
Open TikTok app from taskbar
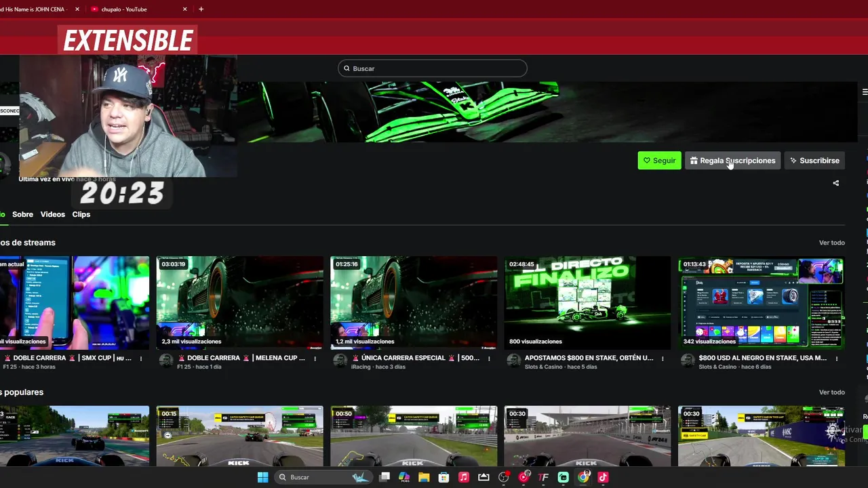603,477
